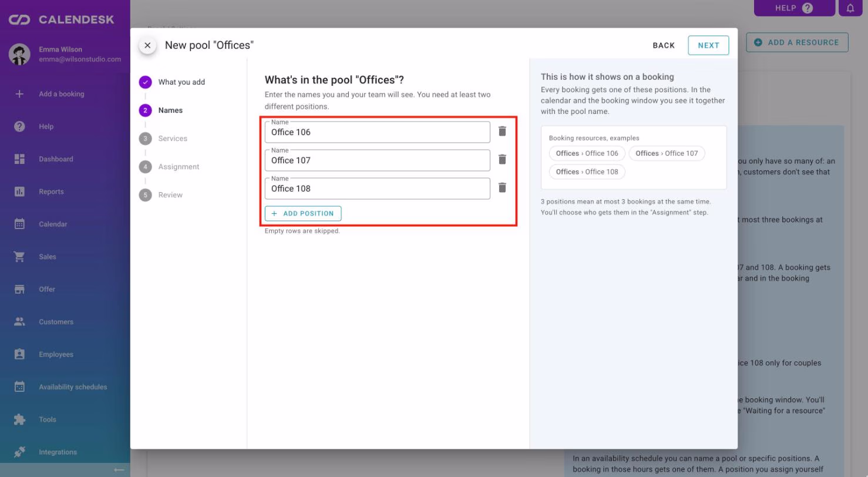Click the Back button
Viewport: 868px width, 477px height.
tap(664, 45)
